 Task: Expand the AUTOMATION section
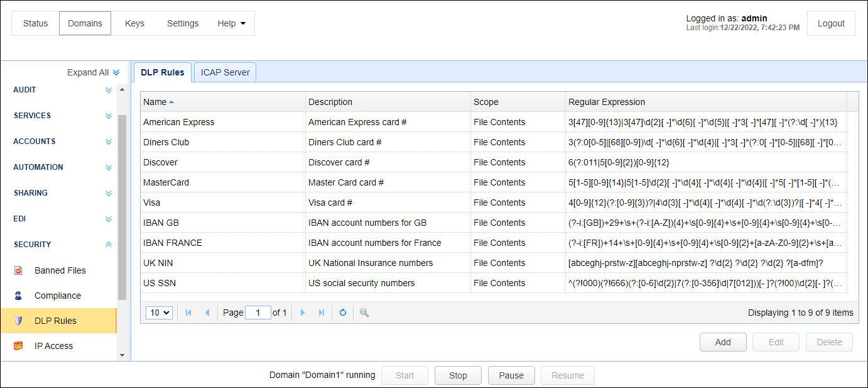click(109, 167)
